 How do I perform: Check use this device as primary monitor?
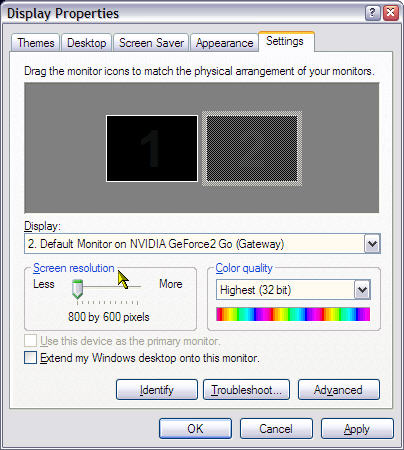click(30, 341)
